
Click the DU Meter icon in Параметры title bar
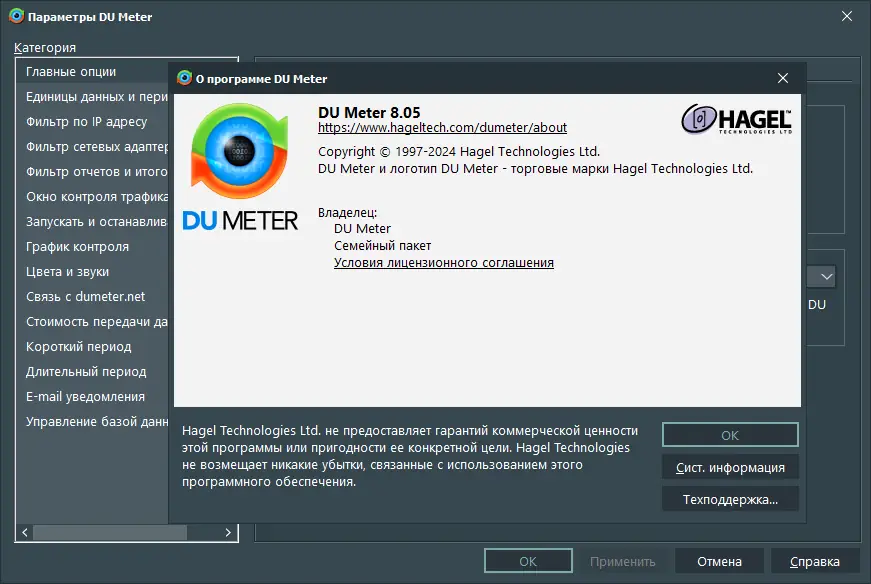click(17, 16)
